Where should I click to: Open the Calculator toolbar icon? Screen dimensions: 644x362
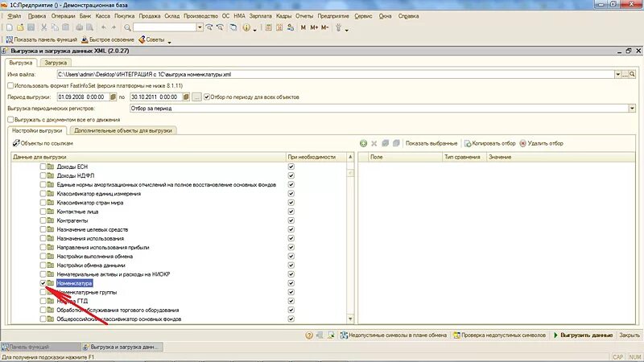coord(268,27)
